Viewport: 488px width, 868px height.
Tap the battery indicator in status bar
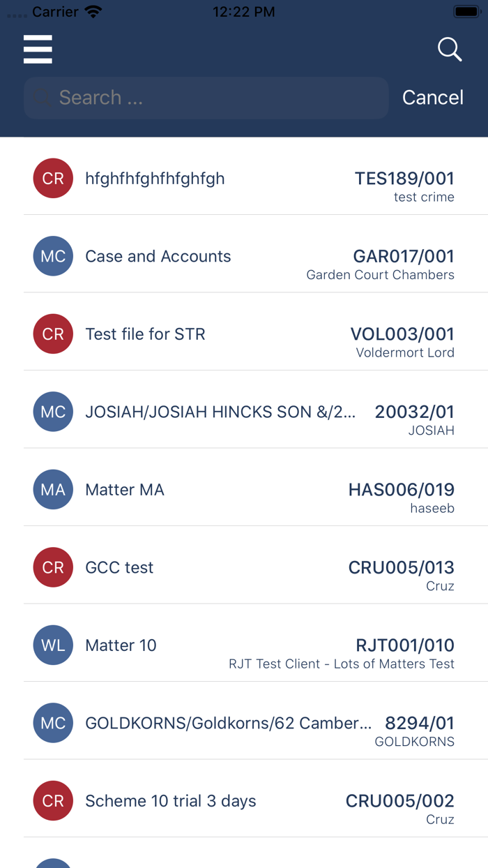click(466, 10)
